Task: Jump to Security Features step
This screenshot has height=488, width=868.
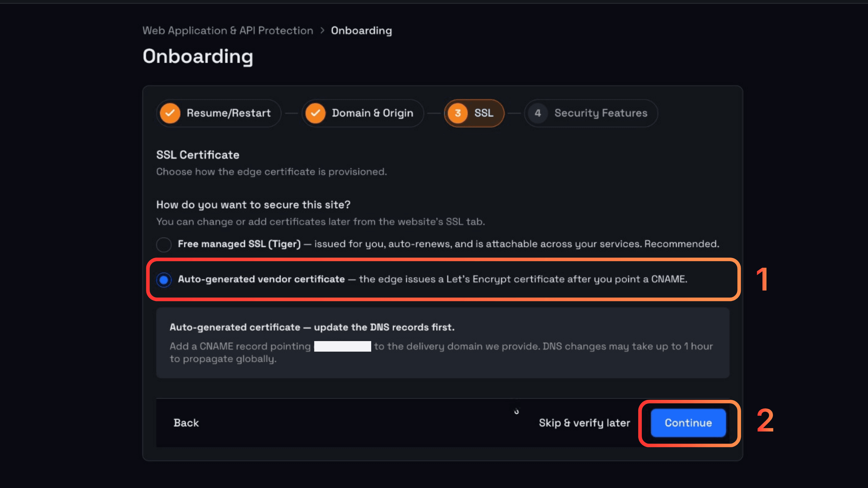Action: click(x=591, y=113)
